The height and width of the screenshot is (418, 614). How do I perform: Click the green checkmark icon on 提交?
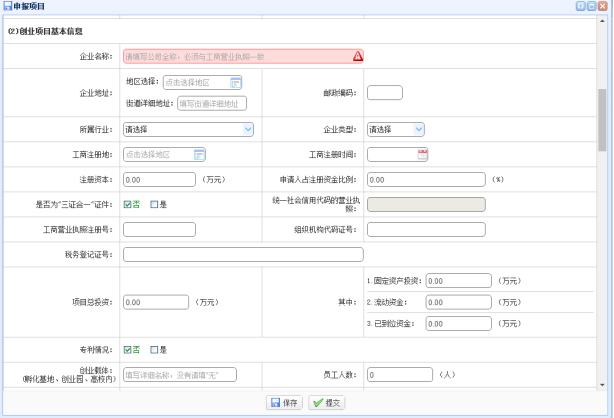click(317, 402)
